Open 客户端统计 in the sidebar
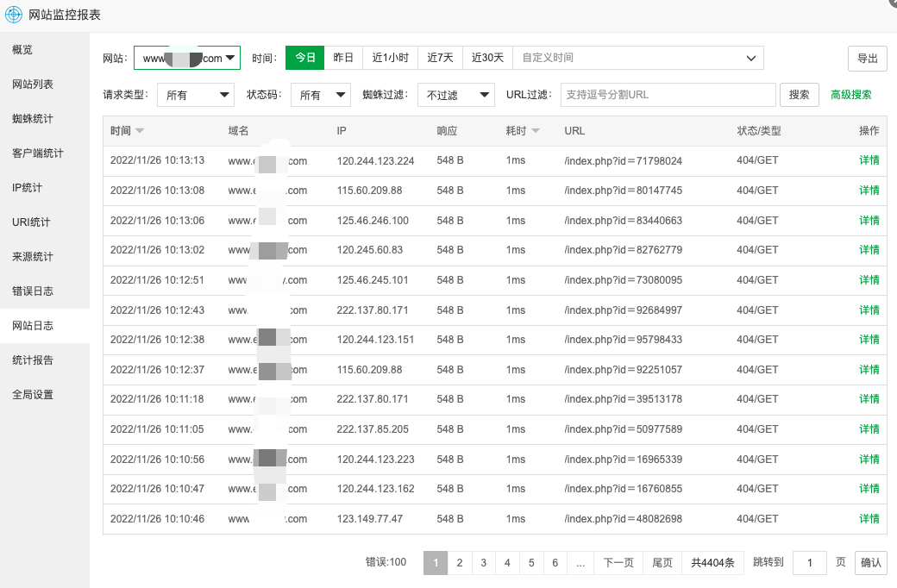 point(45,153)
